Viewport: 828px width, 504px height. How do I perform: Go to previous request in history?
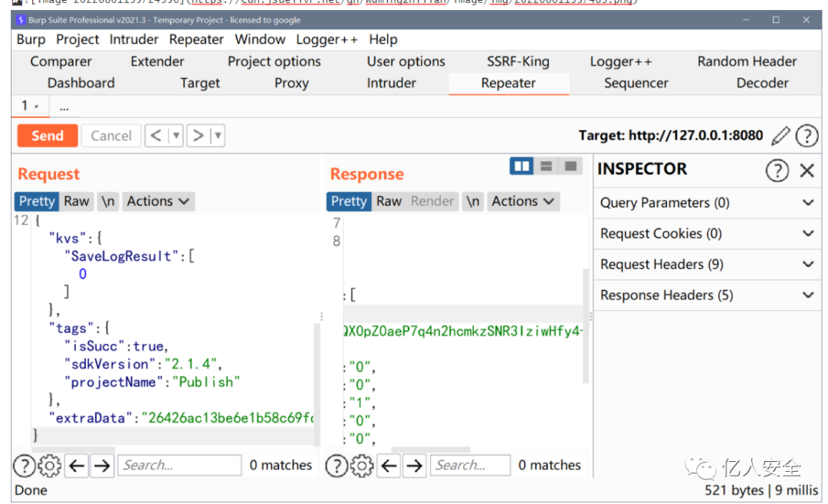(x=156, y=136)
